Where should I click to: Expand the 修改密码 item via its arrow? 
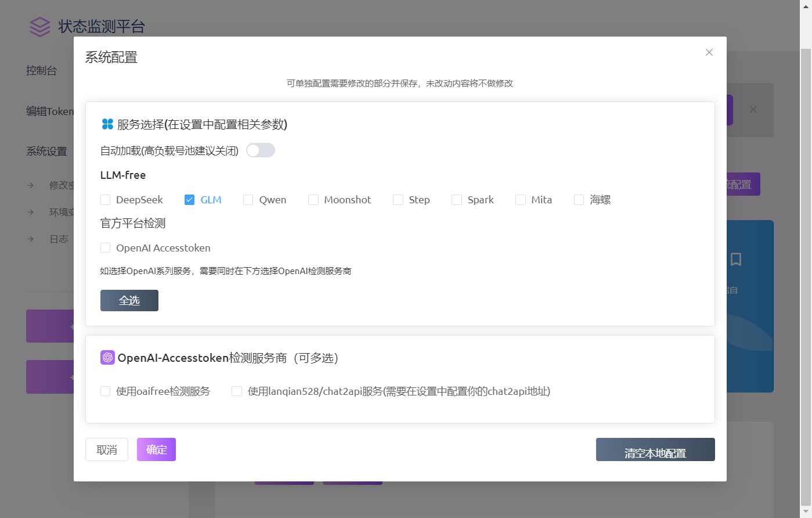[30, 185]
